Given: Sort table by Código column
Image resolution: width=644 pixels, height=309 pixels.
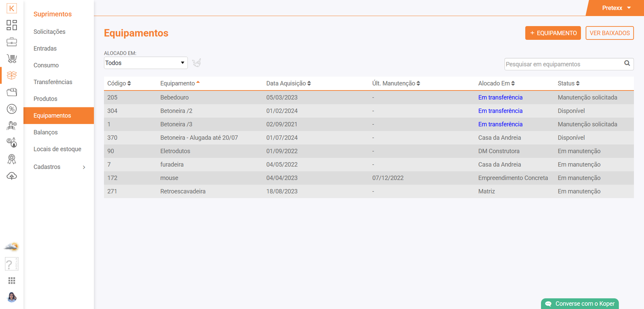Looking at the screenshot, I should (119, 83).
